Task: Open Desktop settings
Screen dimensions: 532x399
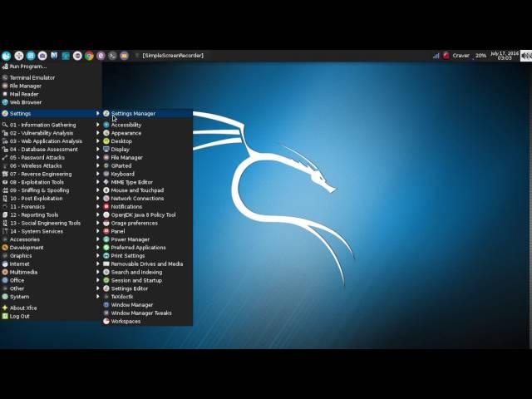Action: (147, 141)
